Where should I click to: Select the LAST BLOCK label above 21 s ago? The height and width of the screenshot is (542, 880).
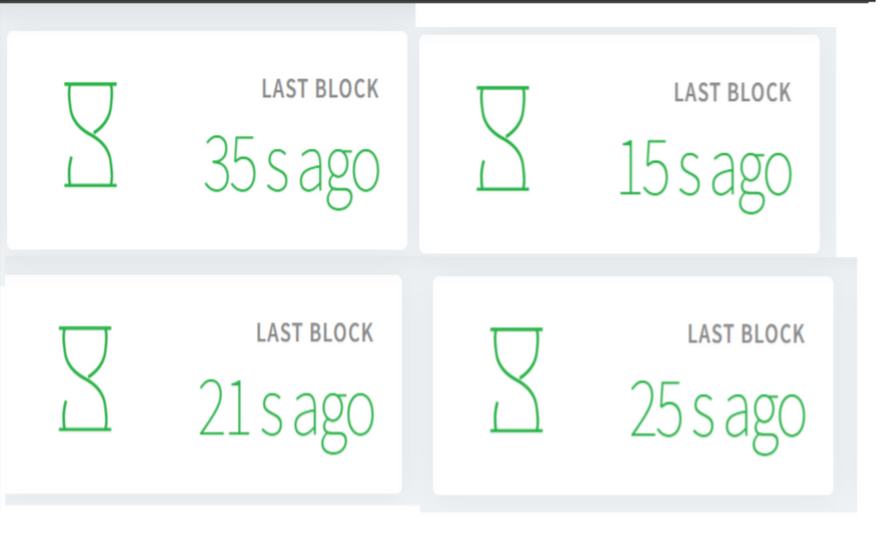pyautogui.click(x=314, y=332)
